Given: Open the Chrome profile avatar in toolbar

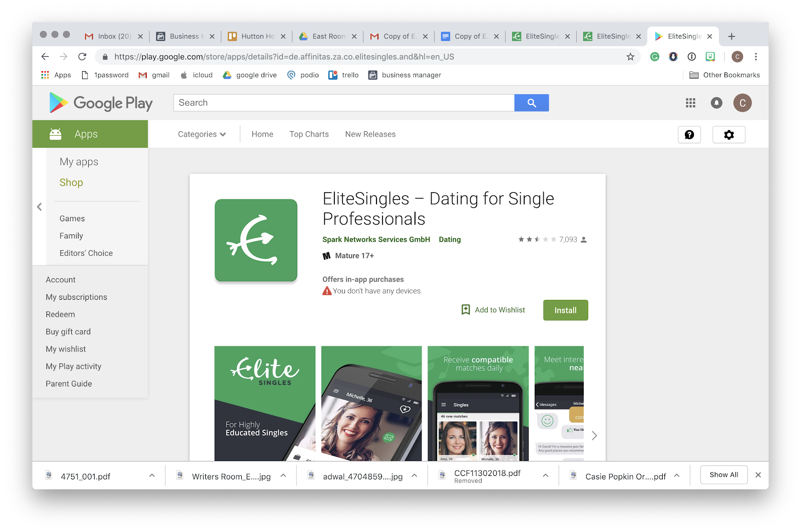Looking at the screenshot, I should click(x=737, y=57).
